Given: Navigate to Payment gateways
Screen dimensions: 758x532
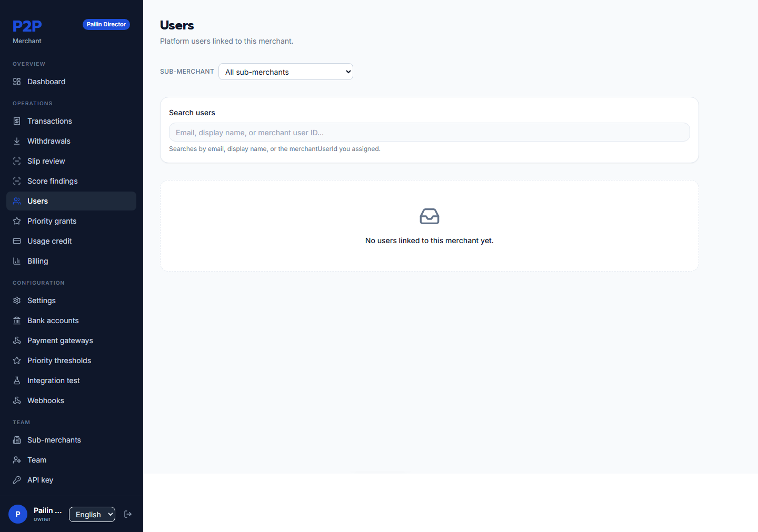Looking at the screenshot, I should (x=71, y=340).
